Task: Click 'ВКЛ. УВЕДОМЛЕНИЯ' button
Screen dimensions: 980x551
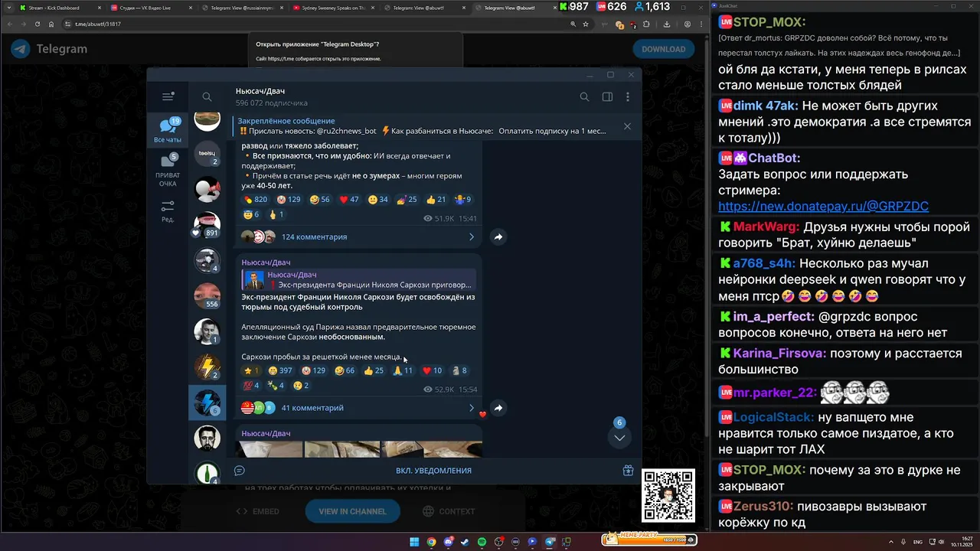Action: point(433,471)
